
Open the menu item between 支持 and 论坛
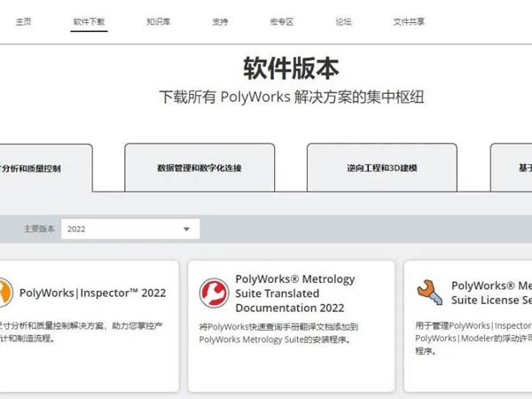pyautogui.click(x=282, y=21)
